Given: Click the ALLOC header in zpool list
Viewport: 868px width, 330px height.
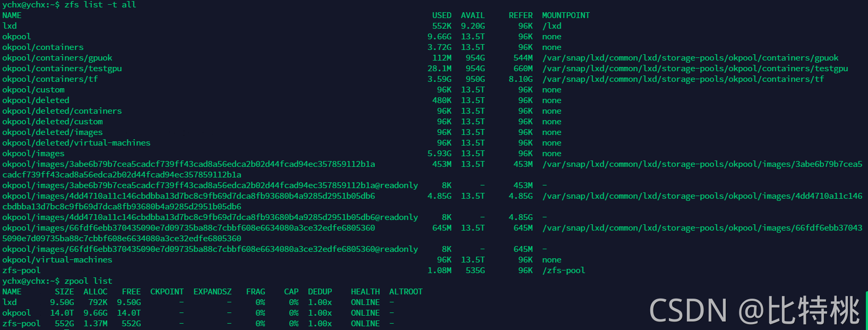Looking at the screenshot, I should coord(96,292).
